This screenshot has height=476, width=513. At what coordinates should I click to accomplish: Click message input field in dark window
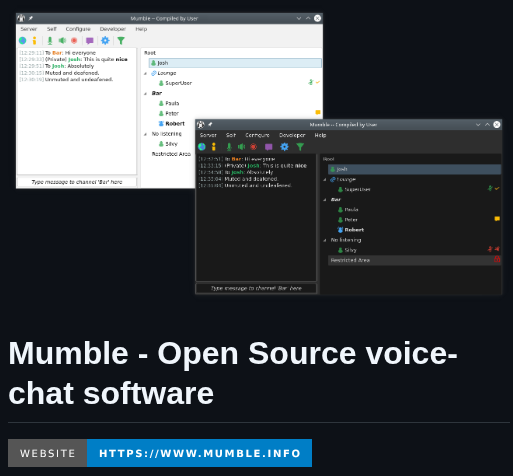(256, 288)
